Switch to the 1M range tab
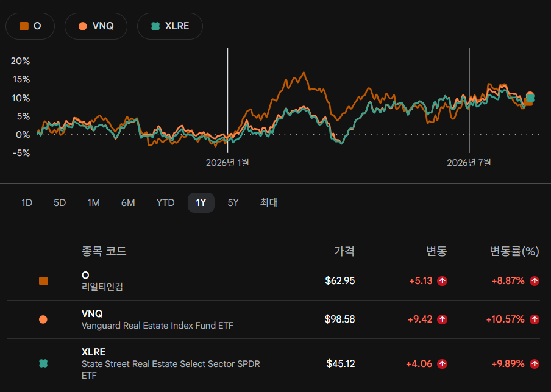Screen dimensions: 551x392 coord(93,202)
